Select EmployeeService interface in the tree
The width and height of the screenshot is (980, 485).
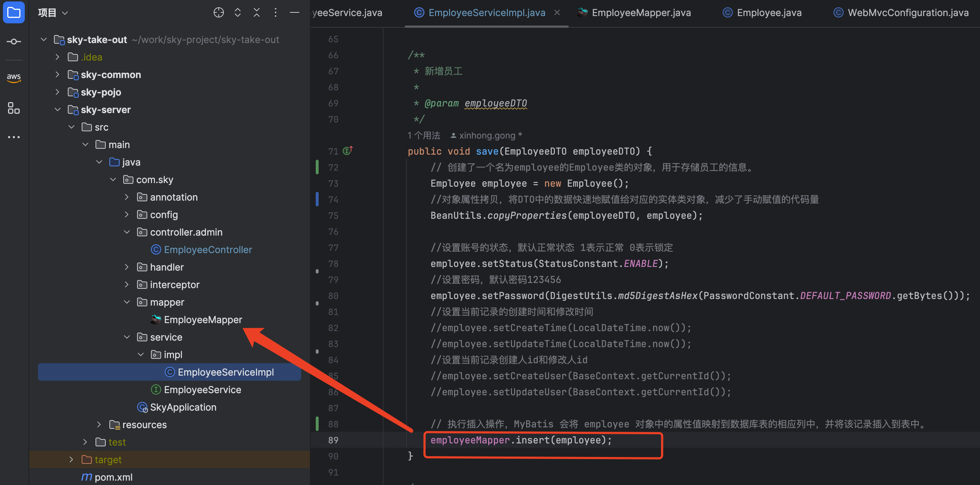click(202, 389)
